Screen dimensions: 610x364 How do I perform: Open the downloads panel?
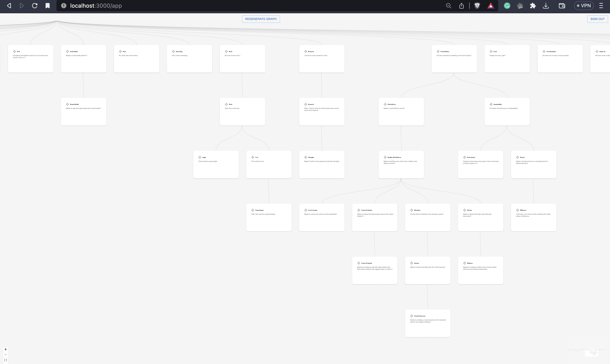[546, 6]
